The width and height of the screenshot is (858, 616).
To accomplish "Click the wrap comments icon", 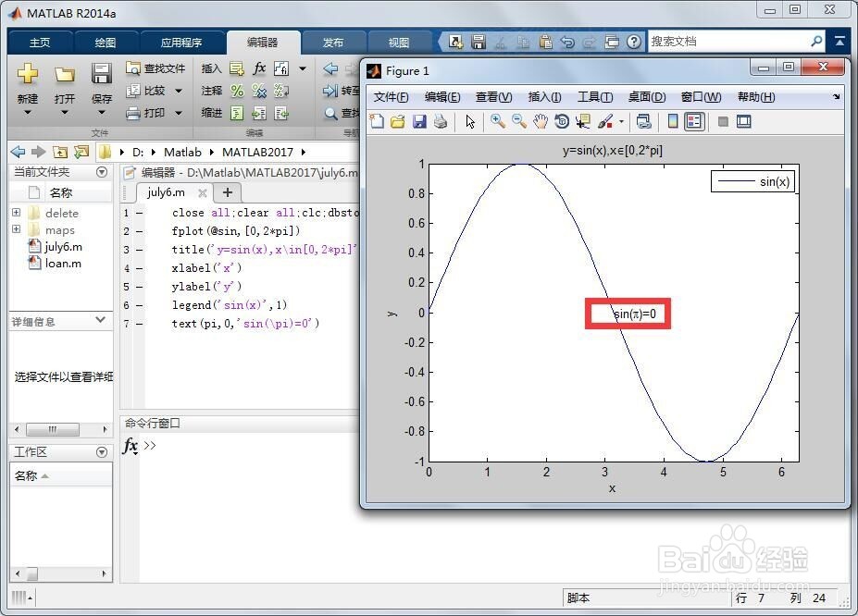I will pos(280,91).
